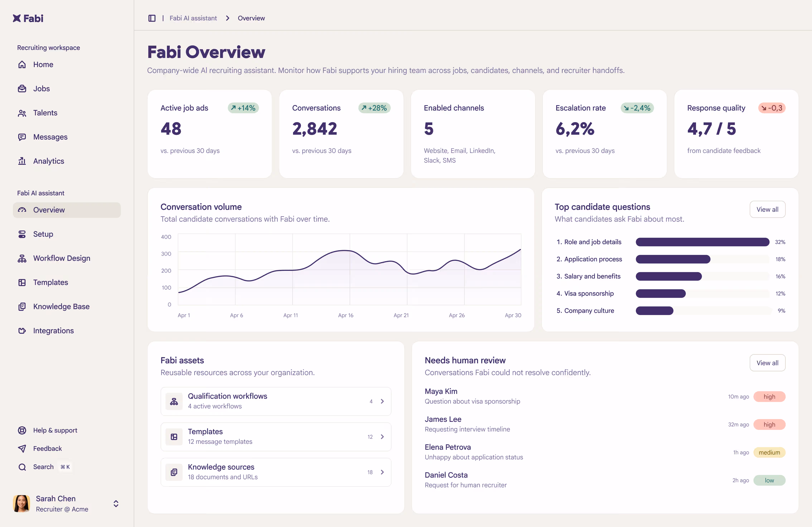Viewport: 812px width, 527px height.
Task: Open the Setup page
Action: click(67, 234)
